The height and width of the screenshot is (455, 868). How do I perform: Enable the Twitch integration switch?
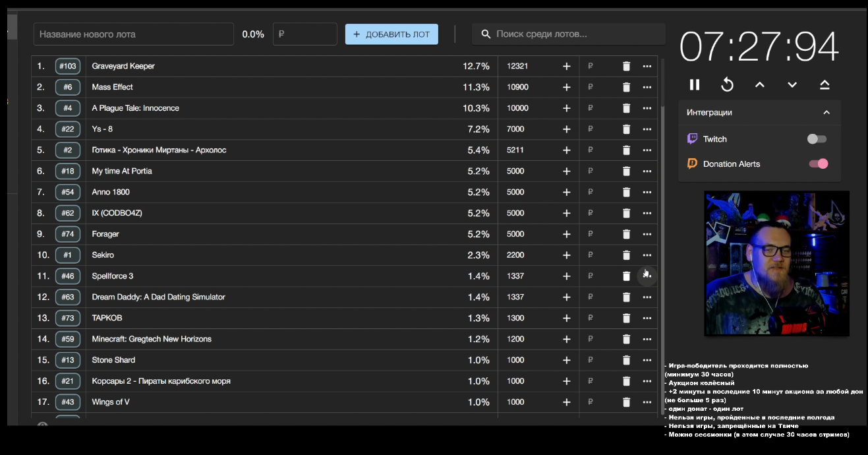817,139
